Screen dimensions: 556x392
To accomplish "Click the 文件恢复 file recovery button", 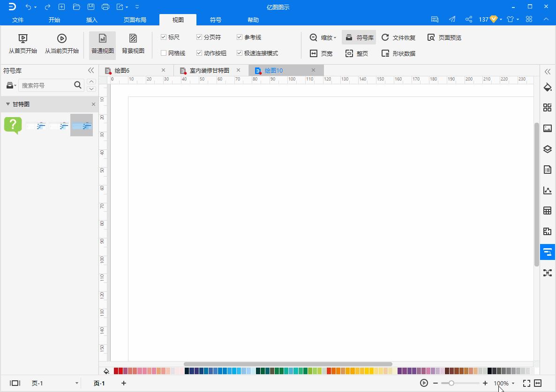I will tap(398, 37).
